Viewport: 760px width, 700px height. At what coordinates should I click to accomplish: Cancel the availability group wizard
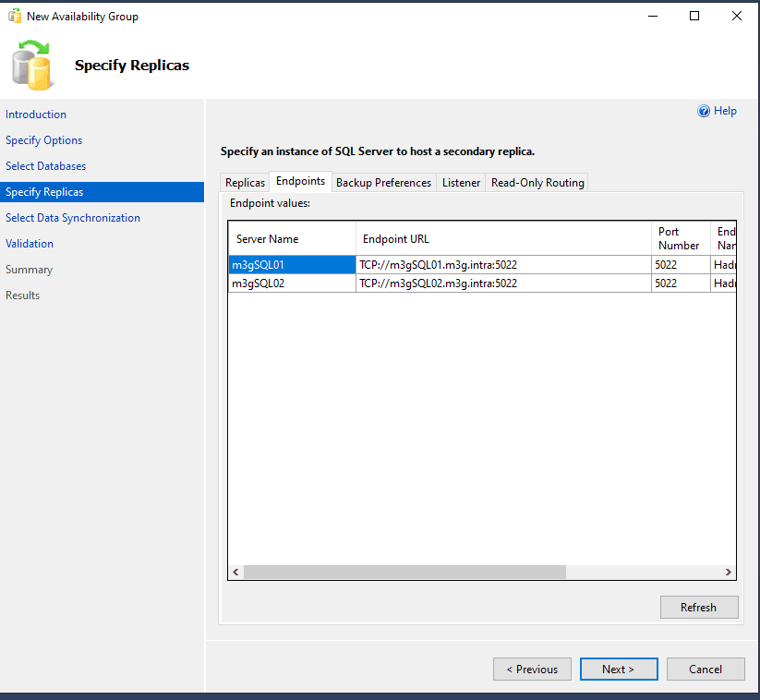coord(706,669)
